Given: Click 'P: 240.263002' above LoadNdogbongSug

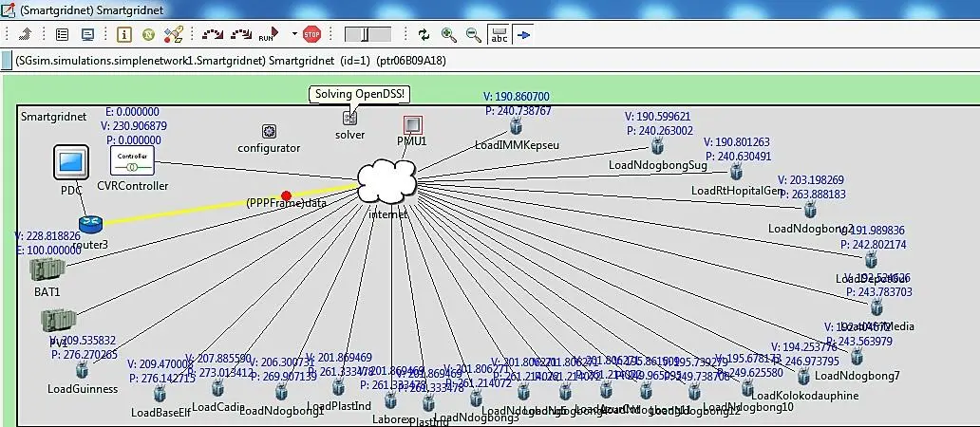Looking at the screenshot, I should tap(659, 131).
